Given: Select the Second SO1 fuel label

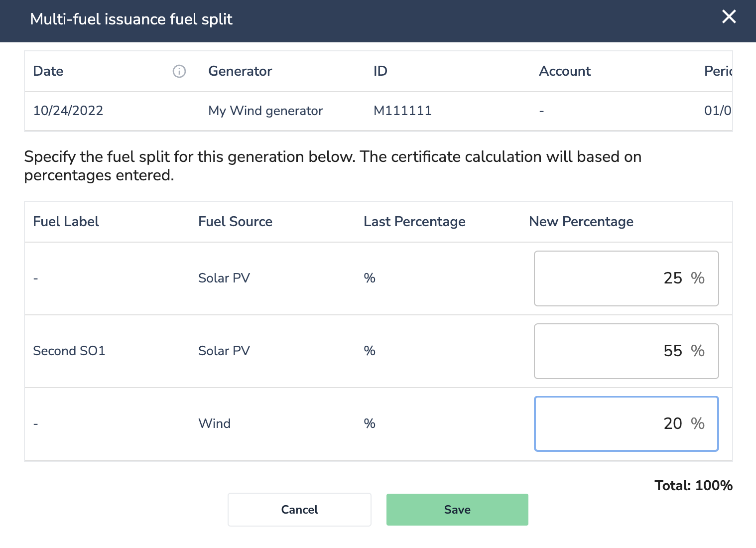Looking at the screenshot, I should 69,351.
